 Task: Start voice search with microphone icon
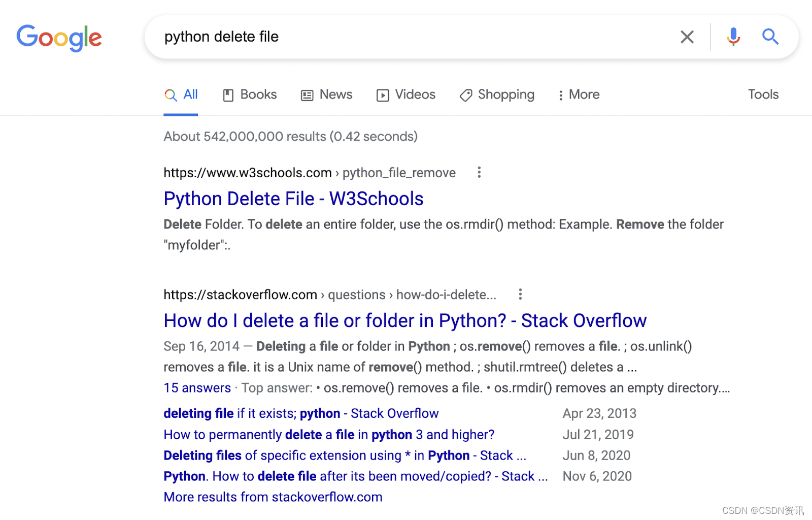click(733, 37)
